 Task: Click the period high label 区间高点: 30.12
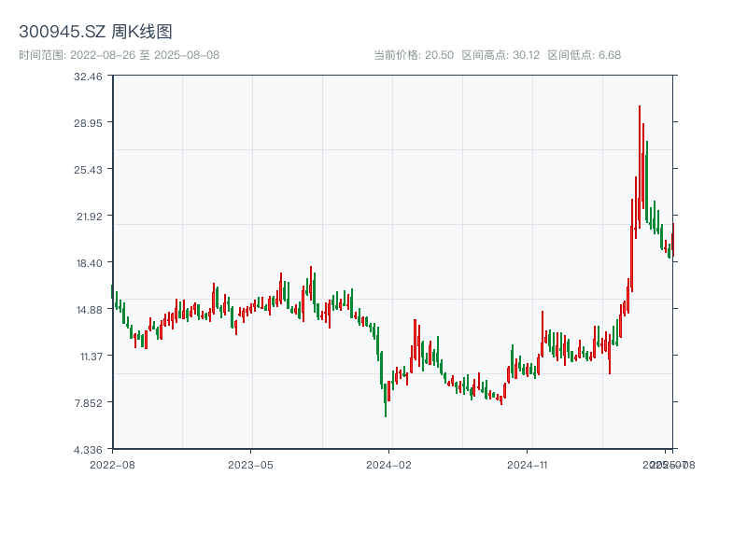tap(500, 55)
